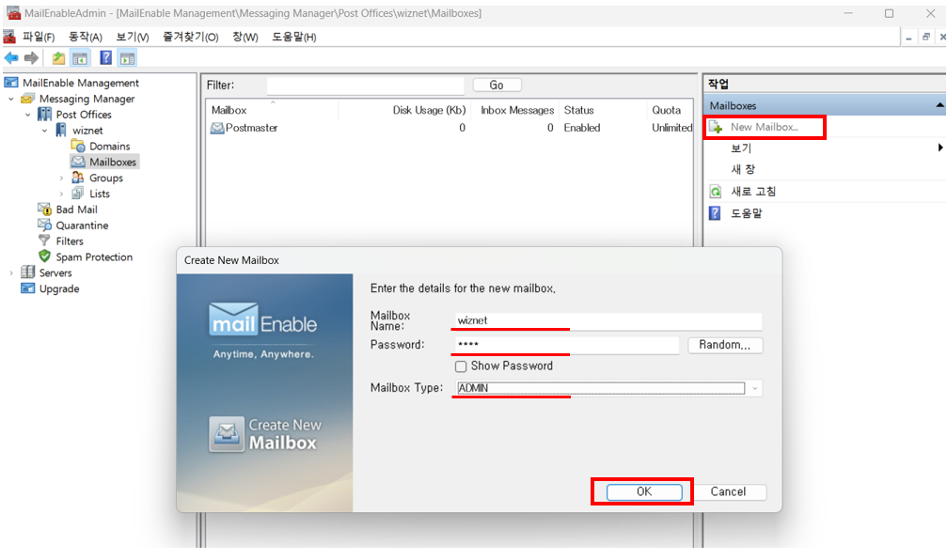Sort by the Status column header
Viewport: 947px width, 560px height.
point(602,110)
